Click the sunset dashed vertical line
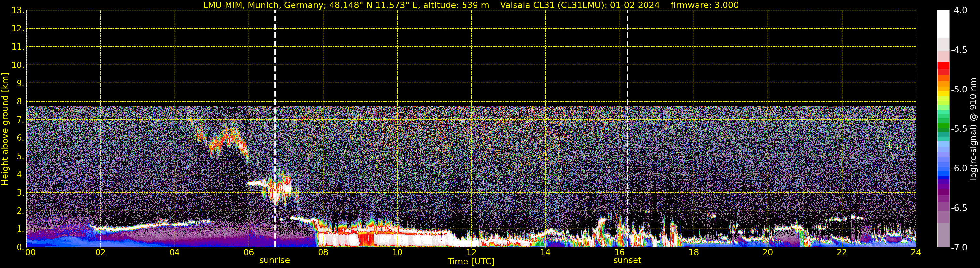The width and height of the screenshot is (980, 268). [x=627, y=129]
